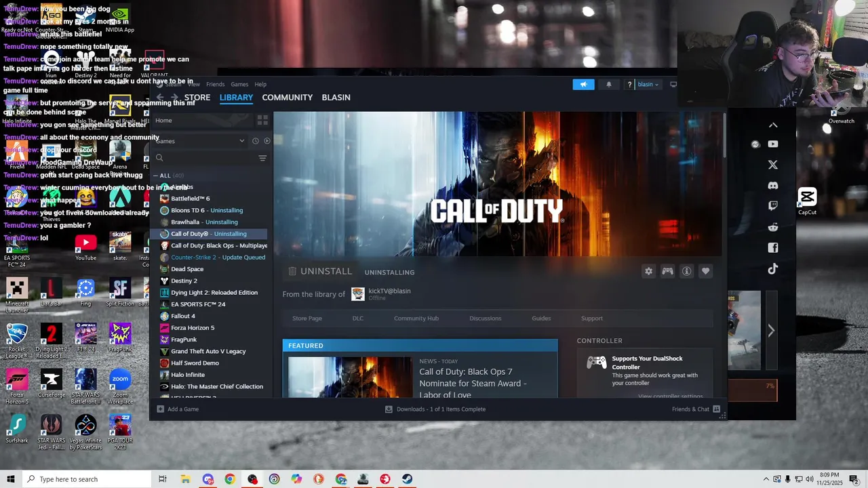Open Store Page link for Call of Duty
This screenshot has width=868, height=488.
click(307, 319)
